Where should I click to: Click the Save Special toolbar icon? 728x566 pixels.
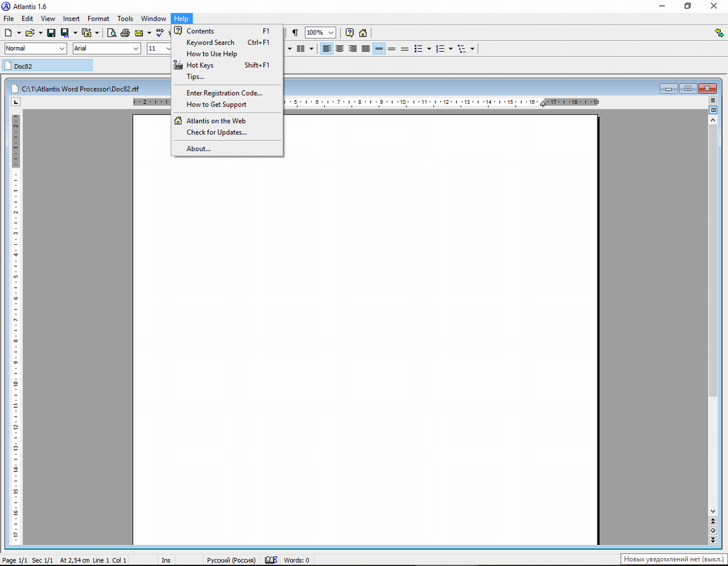[86, 33]
